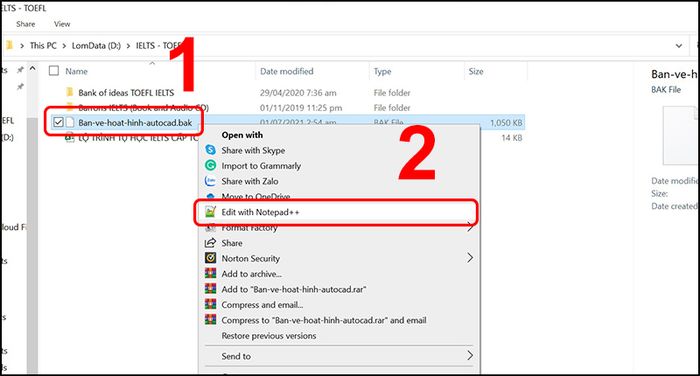Click the chevron after LomData (D:) in path
The image size is (700, 376).
click(x=128, y=46)
